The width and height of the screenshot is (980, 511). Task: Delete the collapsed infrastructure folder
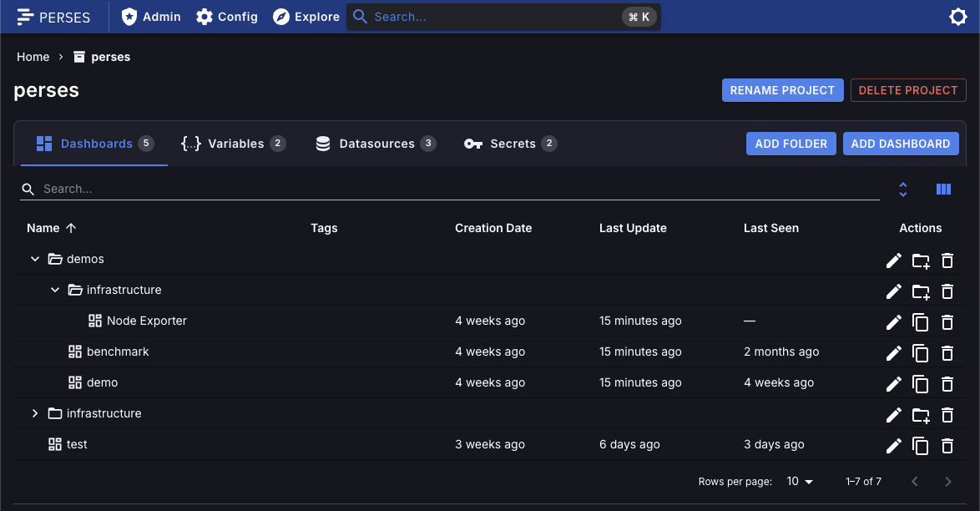pos(947,415)
